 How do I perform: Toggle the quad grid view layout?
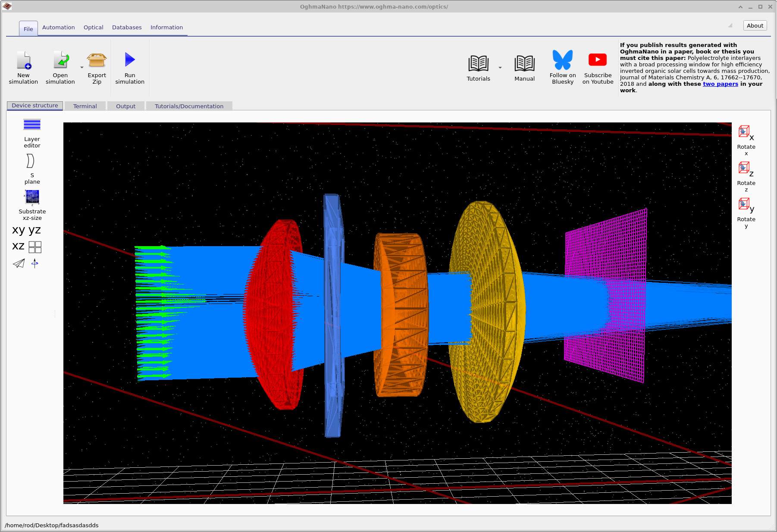tap(35, 246)
